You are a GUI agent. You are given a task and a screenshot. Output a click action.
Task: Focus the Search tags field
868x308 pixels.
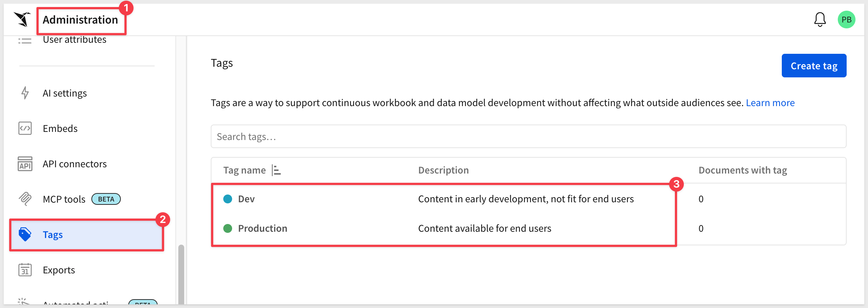(528, 136)
